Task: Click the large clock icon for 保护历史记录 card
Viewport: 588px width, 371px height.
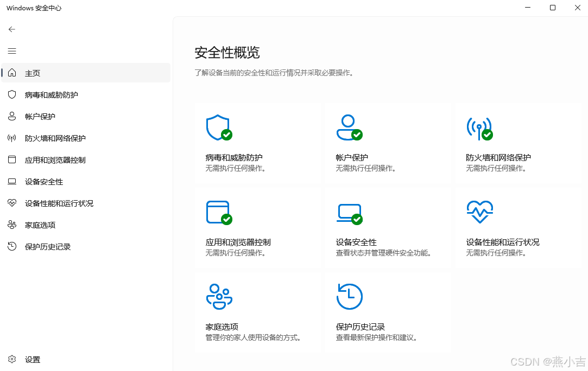Action: (x=349, y=297)
